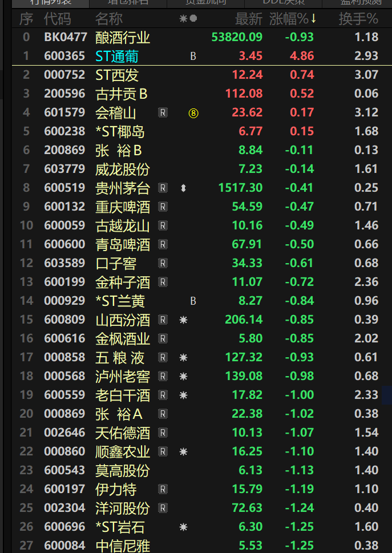Click the R badge beside 金种子酒
The image size is (392, 553).
(x=163, y=282)
